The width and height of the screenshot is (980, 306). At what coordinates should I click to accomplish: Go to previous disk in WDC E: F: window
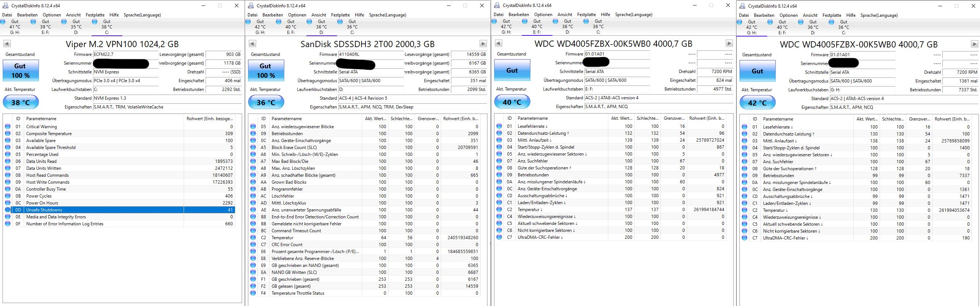pos(498,43)
